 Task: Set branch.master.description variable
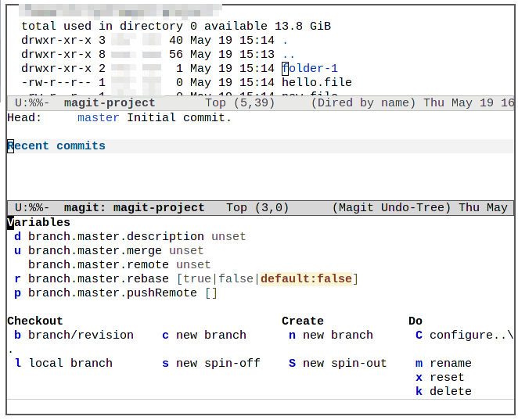[x=116, y=237]
